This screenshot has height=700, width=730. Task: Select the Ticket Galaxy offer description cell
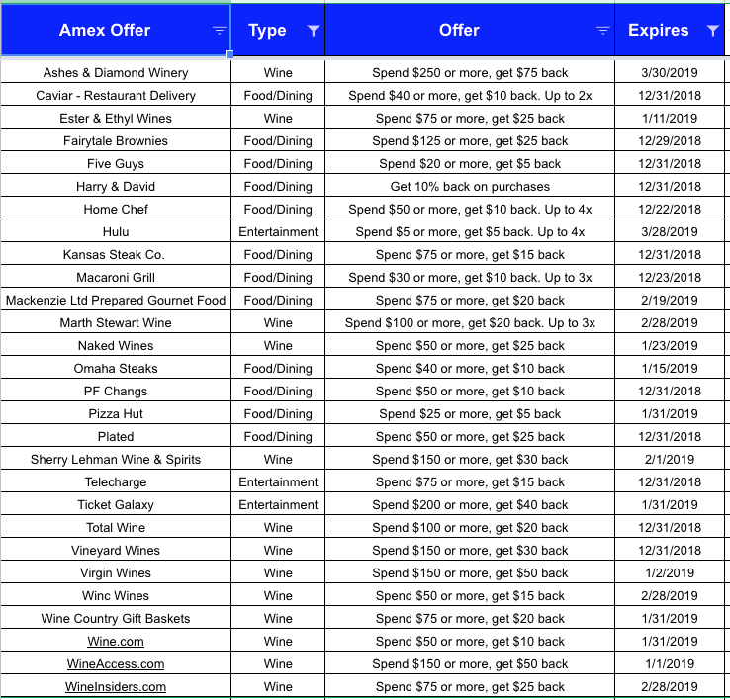(470, 505)
